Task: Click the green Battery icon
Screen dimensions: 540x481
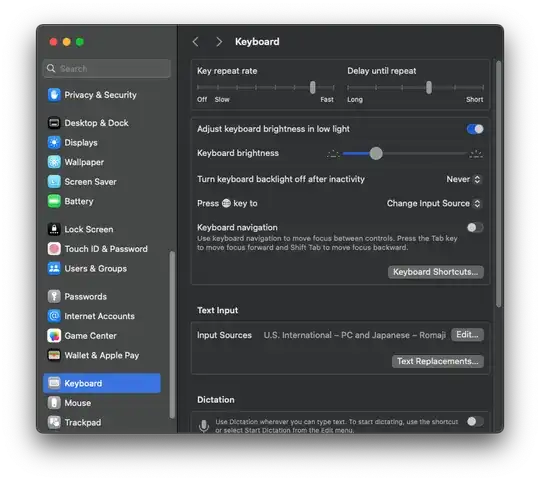Action: coord(54,201)
